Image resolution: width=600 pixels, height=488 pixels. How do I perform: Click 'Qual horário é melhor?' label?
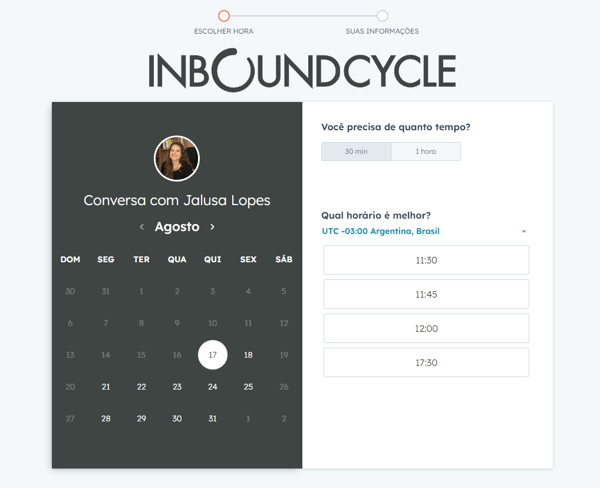point(376,215)
